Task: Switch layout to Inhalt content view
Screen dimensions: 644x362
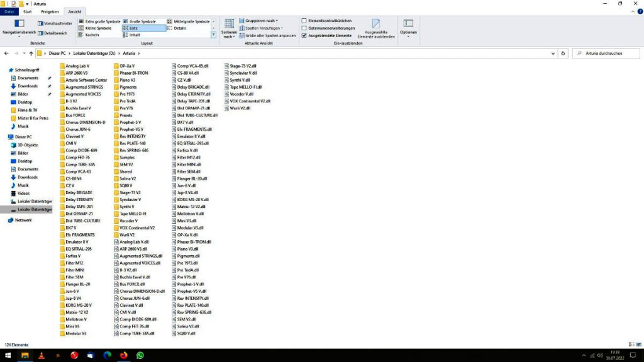Action: (x=131, y=35)
